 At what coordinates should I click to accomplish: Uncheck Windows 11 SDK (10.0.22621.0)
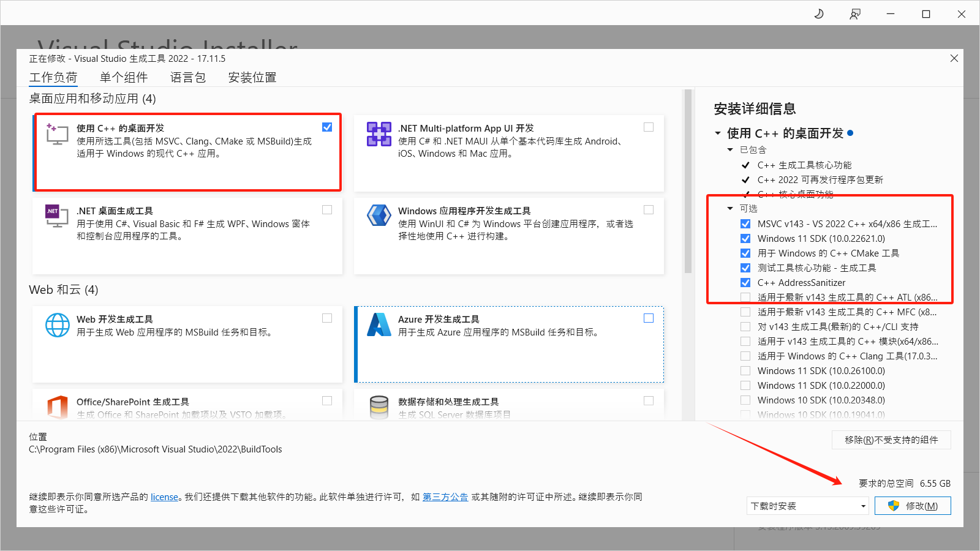(745, 239)
